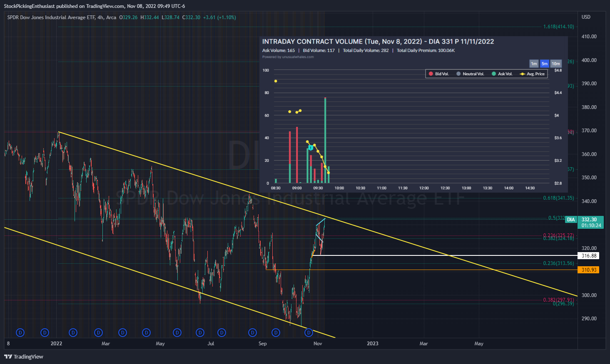Select the orange 310.93 price label

coord(589,270)
